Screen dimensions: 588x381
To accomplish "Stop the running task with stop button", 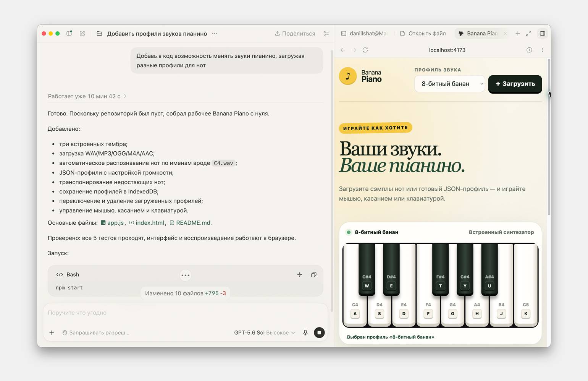I will (x=319, y=332).
